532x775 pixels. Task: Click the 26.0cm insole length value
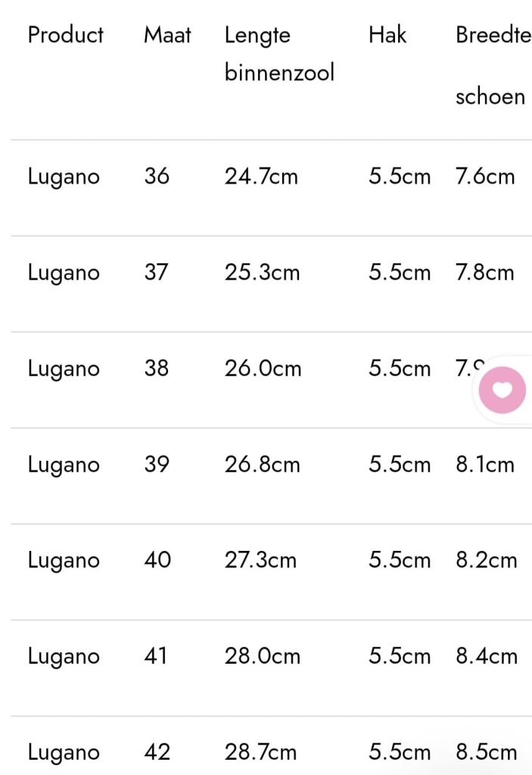pos(263,369)
